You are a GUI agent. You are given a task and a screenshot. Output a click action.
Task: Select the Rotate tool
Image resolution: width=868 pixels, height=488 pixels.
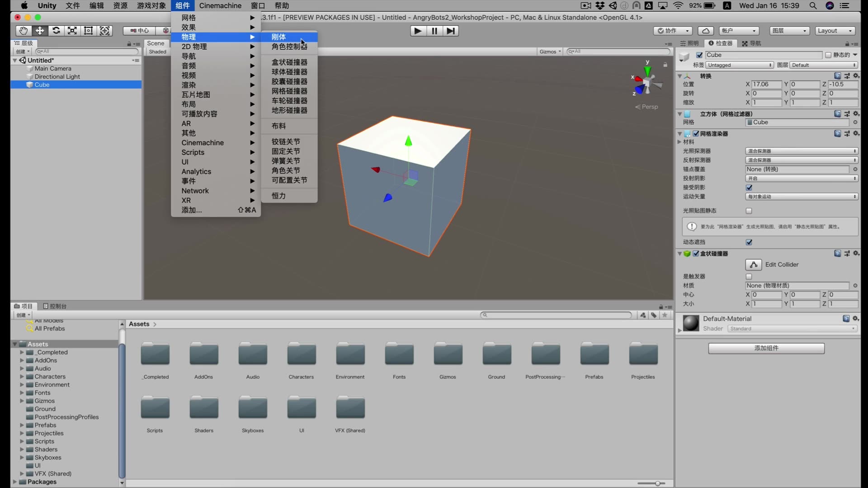coord(56,31)
